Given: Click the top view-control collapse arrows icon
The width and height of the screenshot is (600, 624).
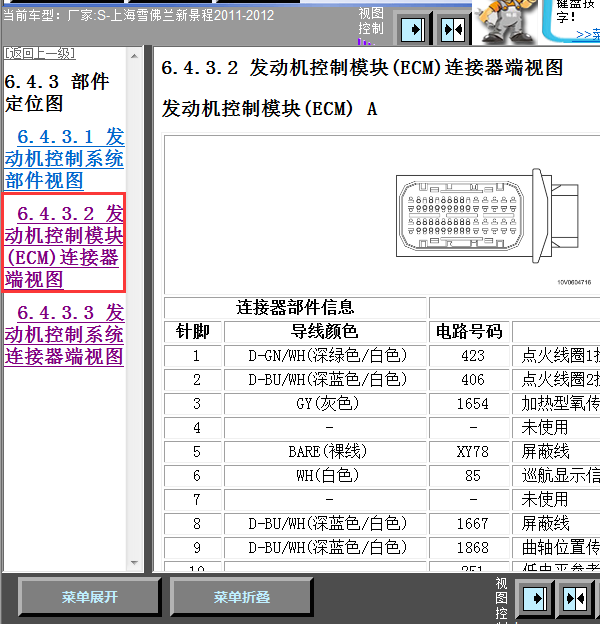Looking at the screenshot, I should point(453,29).
